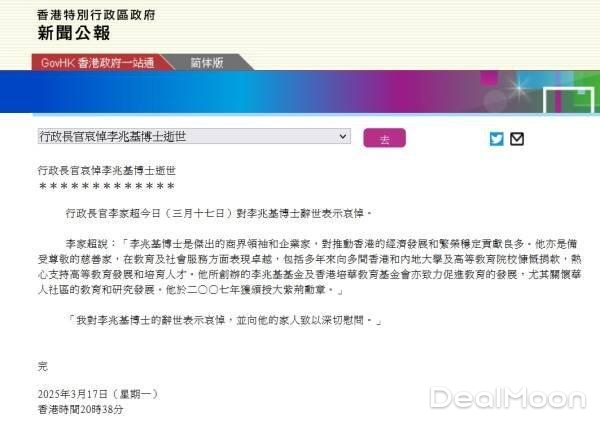
Task: Click the date line 2025年3月17日
Action: pos(98,394)
